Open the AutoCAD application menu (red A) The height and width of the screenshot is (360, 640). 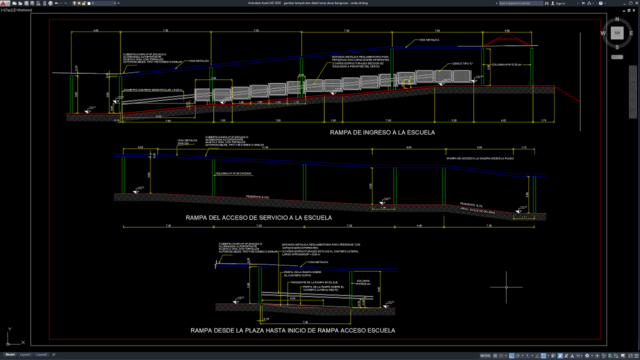pyautogui.click(x=3, y=3)
